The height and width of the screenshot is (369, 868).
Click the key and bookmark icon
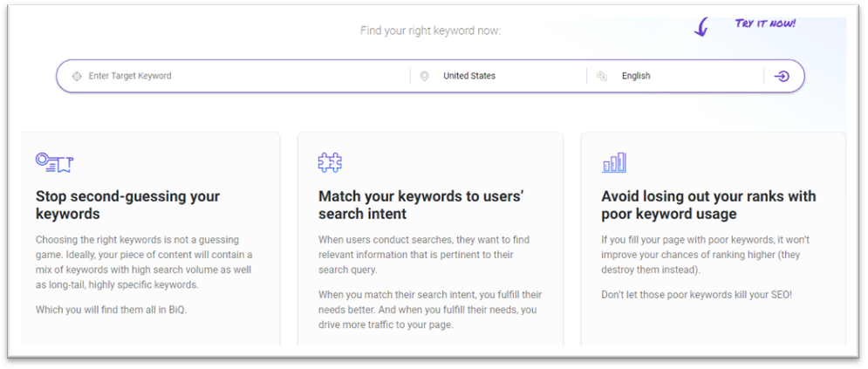tap(55, 162)
